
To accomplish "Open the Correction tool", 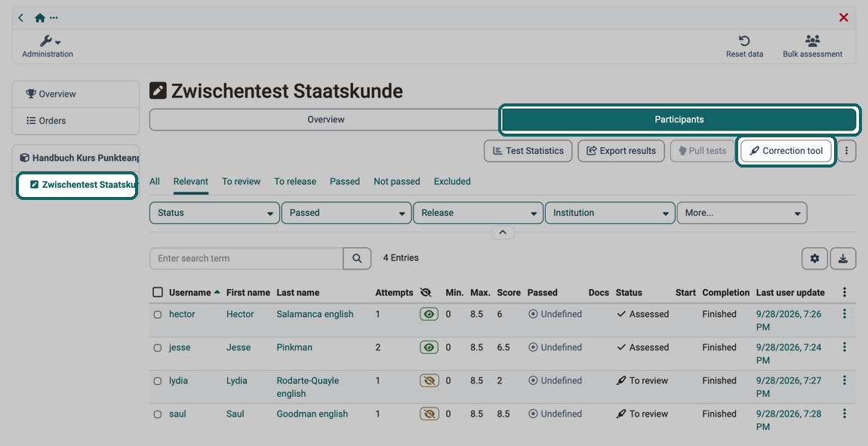I will pyautogui.click(x=786, y=150).
